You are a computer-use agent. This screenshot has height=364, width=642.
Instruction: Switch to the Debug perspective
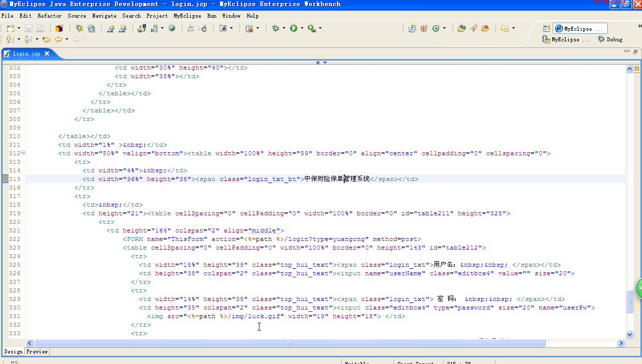610,39
